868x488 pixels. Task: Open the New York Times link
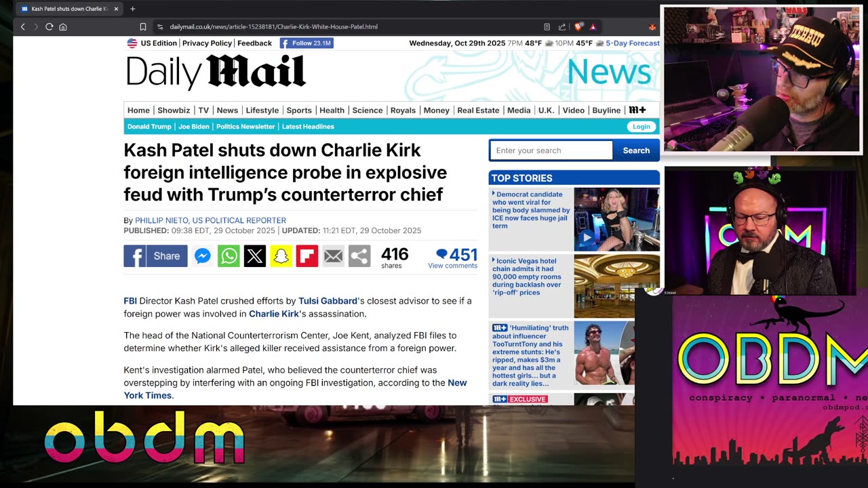click(295, 389)
